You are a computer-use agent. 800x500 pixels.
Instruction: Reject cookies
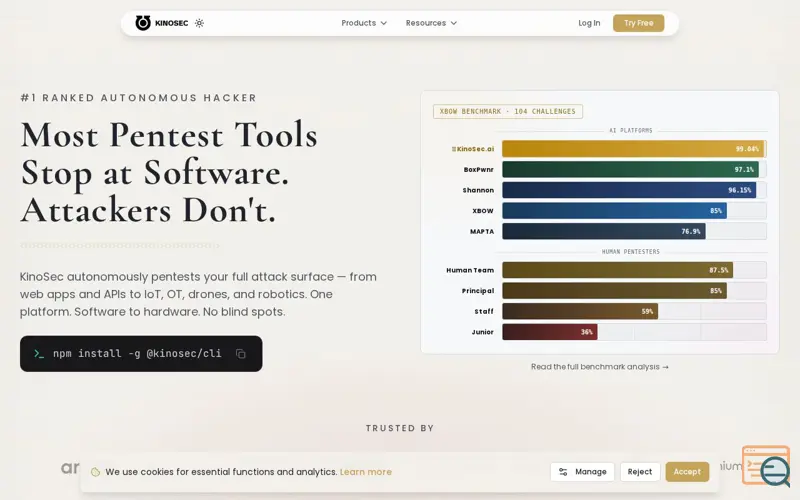640,472
